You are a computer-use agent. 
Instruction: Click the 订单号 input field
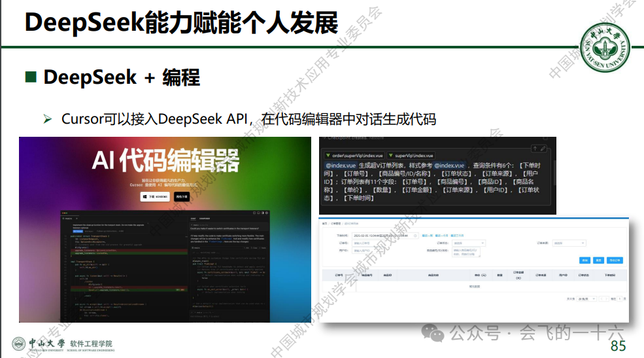pos(369,243)
